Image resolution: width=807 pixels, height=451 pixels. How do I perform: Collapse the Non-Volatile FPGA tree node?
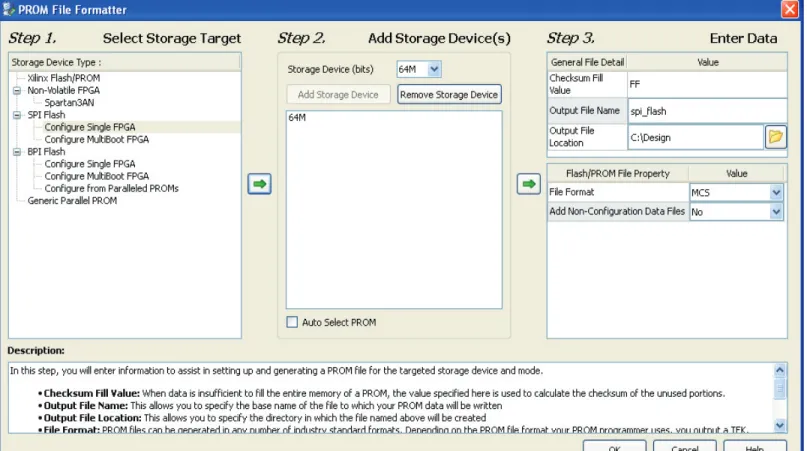17,91
